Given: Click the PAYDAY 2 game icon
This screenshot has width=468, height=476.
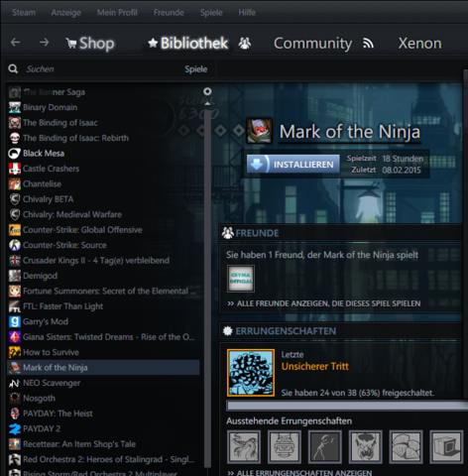Looking at the screenshot, I should (15, 428).
